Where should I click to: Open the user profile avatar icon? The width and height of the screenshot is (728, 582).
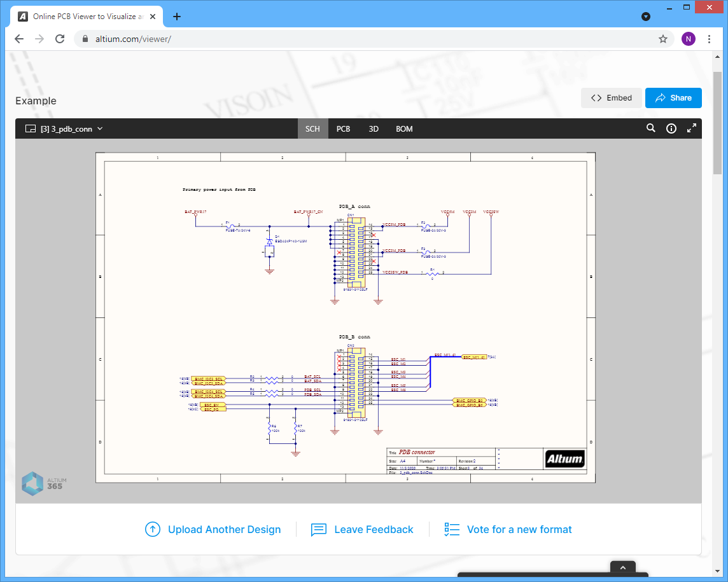(689, 39)
